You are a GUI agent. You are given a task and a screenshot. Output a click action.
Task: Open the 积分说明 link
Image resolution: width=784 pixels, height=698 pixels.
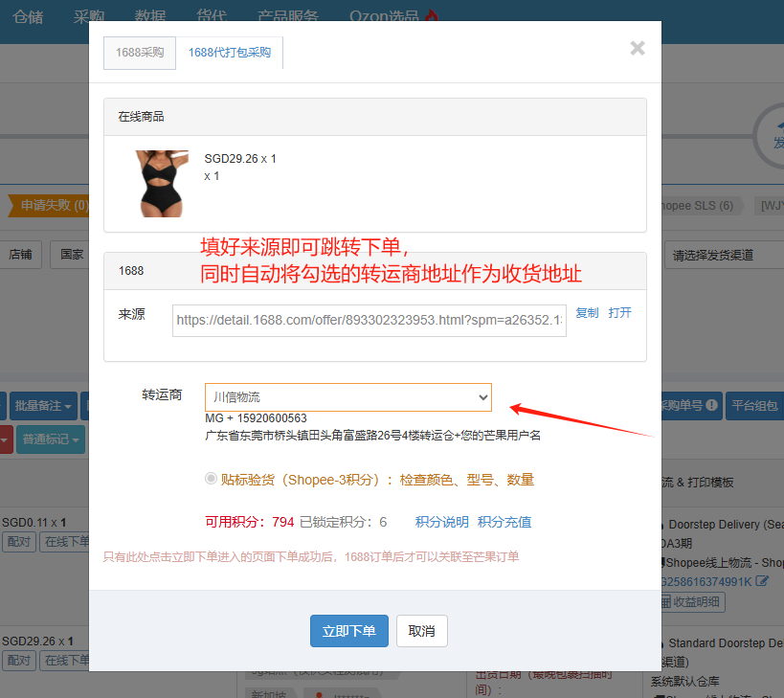click(441, 522)
